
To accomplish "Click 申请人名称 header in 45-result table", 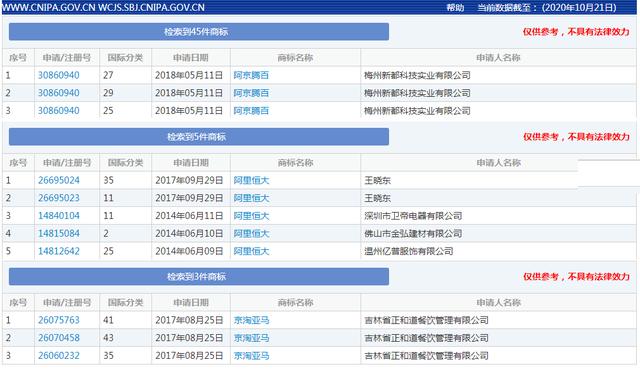I will tap(498, 58).
